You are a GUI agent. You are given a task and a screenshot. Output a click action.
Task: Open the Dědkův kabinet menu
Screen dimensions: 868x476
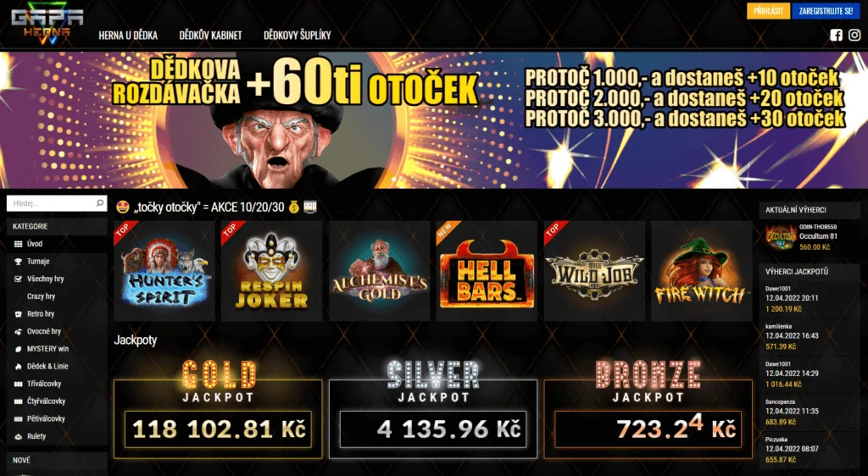click(210, 36)
